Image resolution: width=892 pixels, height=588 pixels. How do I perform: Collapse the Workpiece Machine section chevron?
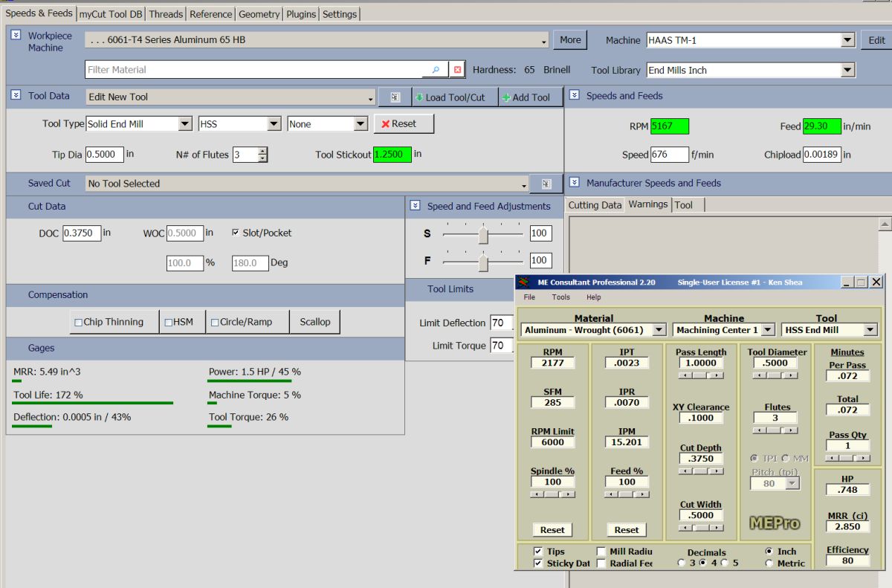pos(16,35)
